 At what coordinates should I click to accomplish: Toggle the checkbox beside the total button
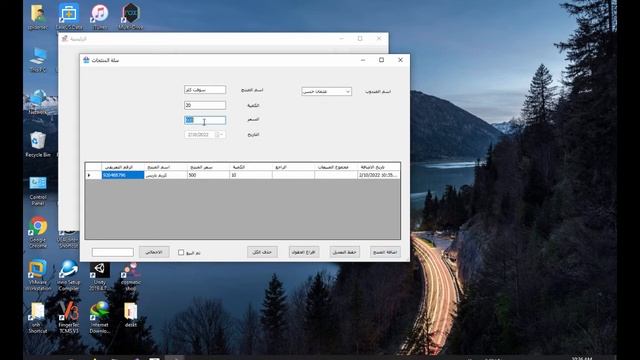click(181, 253)
